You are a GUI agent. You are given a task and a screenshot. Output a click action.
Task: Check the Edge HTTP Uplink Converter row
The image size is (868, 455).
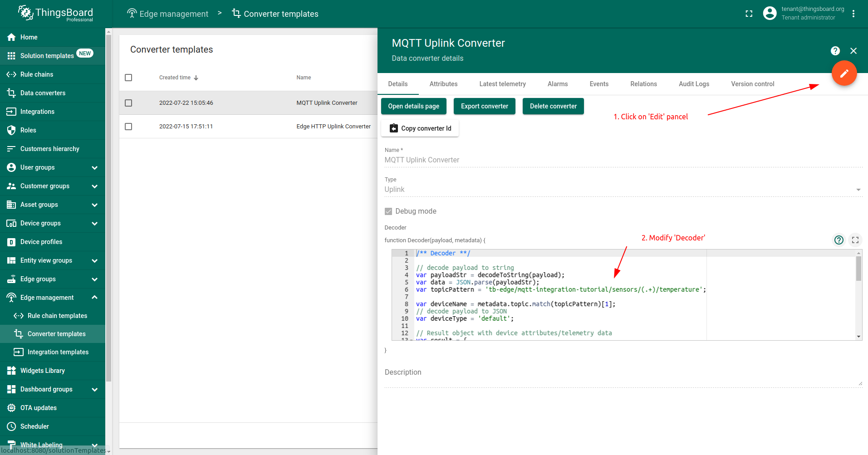(128, 127)
